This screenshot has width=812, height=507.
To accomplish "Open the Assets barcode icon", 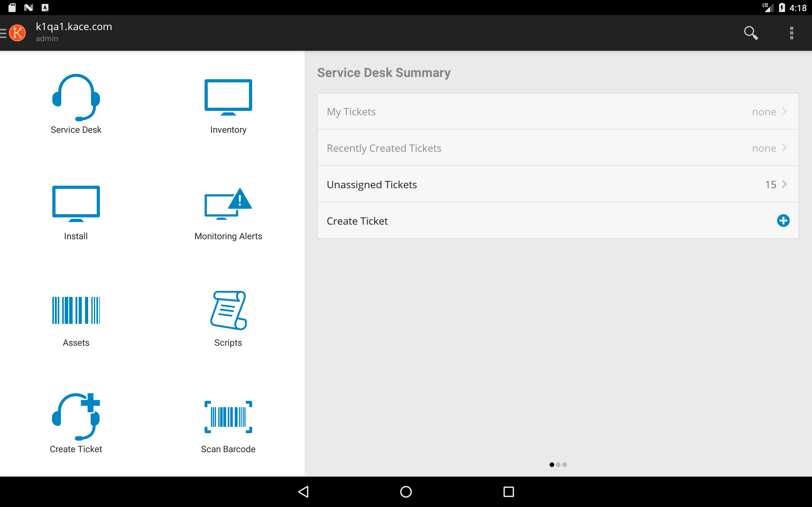I will pyautogui.click(x=76, y=310).
